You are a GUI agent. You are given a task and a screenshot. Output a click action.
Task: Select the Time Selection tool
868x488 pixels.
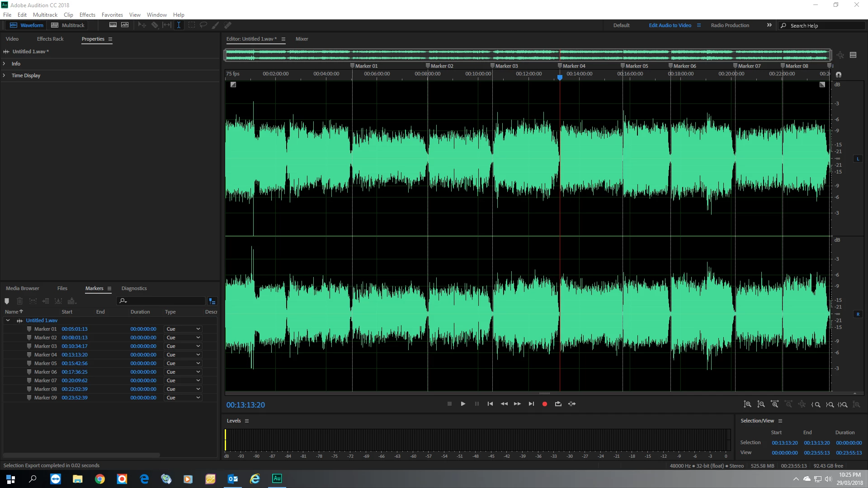[179, 25]
